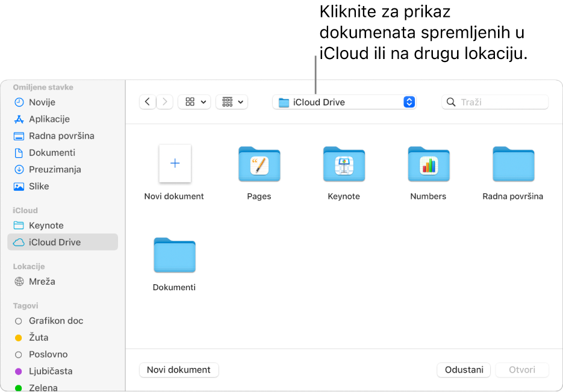Select the Novi dokument plus thumbnail

(x=175, y=164)
